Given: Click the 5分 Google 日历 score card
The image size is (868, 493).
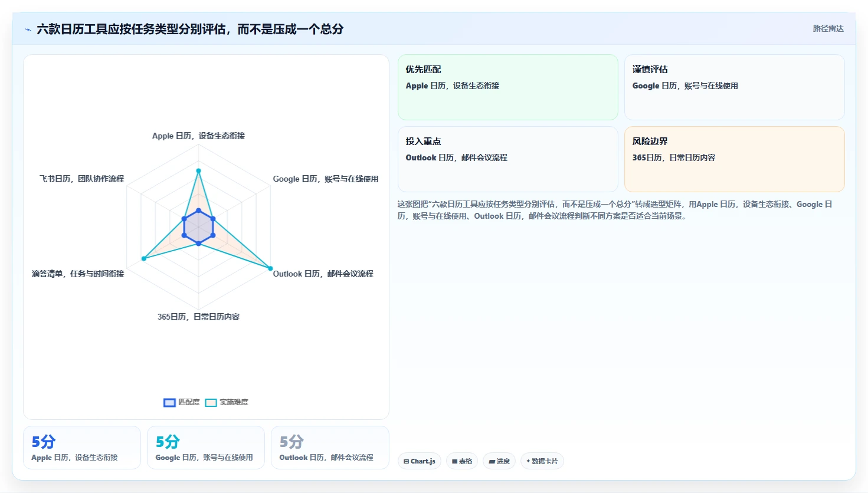Looking at the screenshot, I should pos(206,448).
